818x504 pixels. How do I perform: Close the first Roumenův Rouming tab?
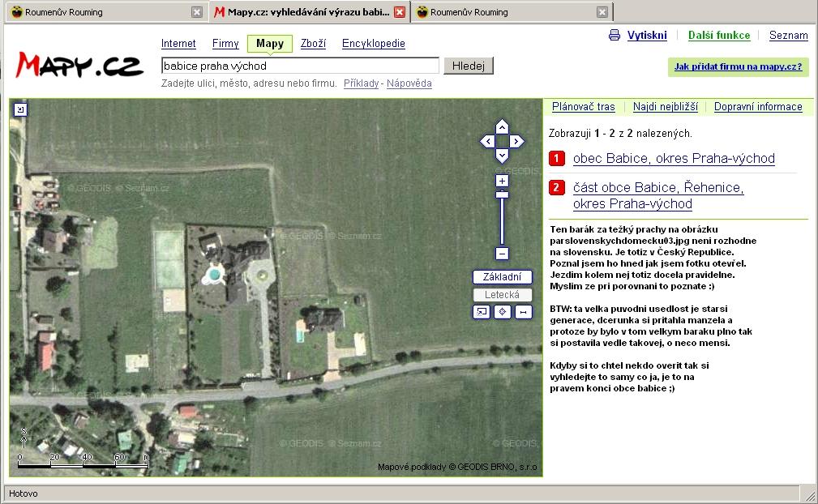pos(197,12)
